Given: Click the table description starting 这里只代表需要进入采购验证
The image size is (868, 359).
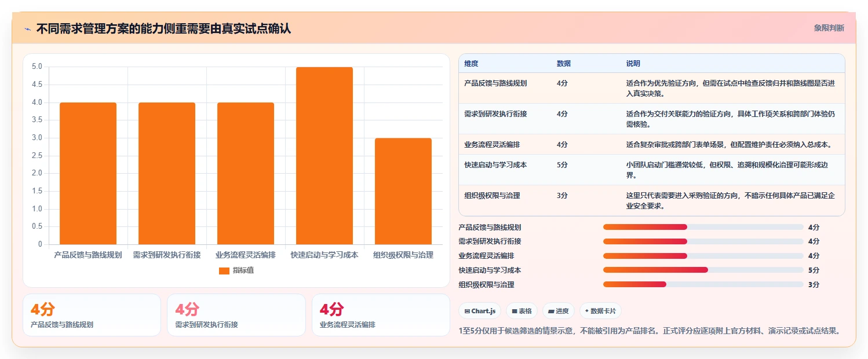Looking at the screenshot, I should click(x=730, y=200).
